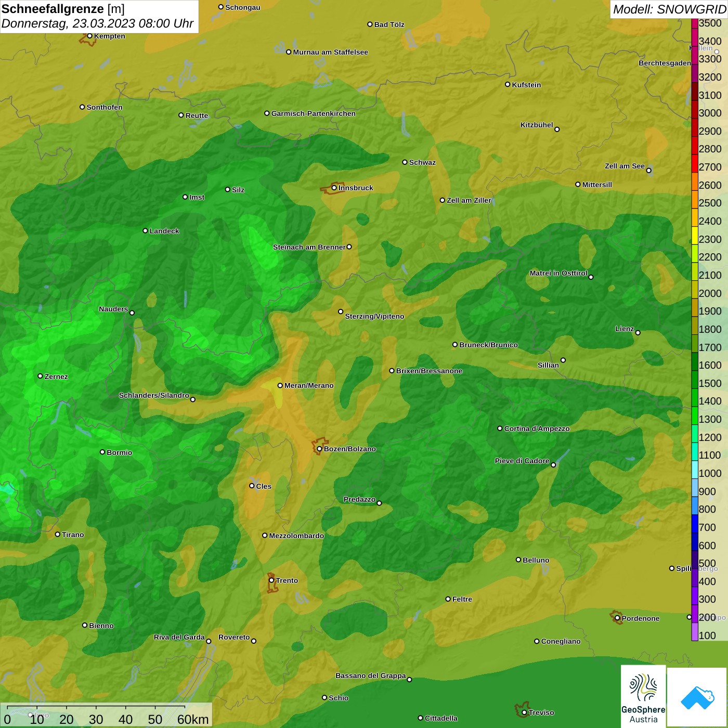Select the 2300 yellow legend swatch

point(695,235)
